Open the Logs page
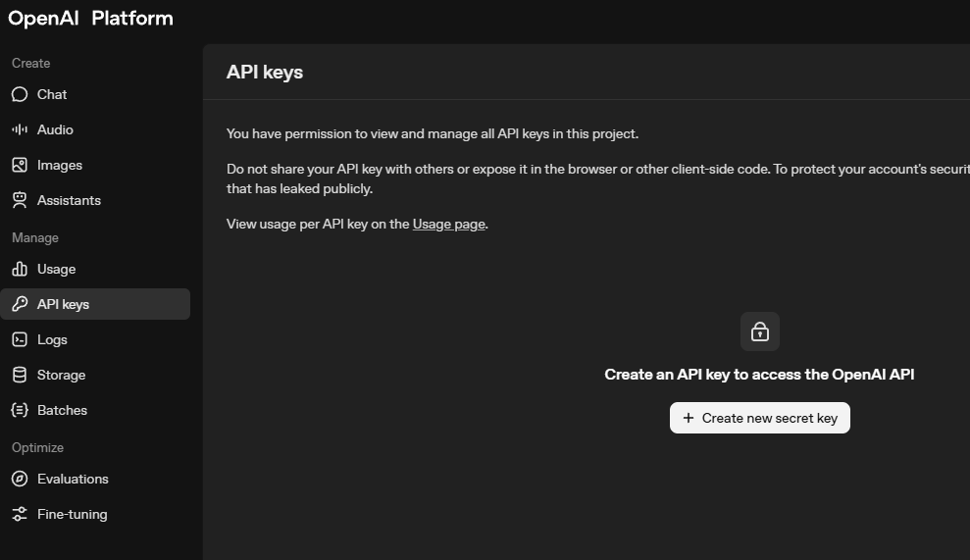970x560 pixels. (95, 339)
